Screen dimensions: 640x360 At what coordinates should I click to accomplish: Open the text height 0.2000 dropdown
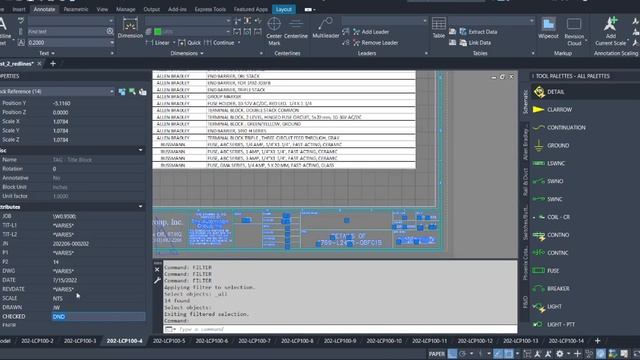112,42
